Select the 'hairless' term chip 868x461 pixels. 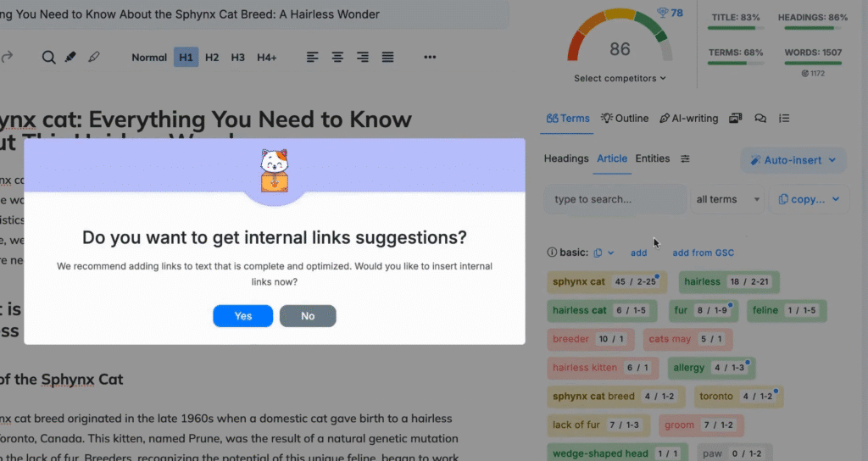729,281
